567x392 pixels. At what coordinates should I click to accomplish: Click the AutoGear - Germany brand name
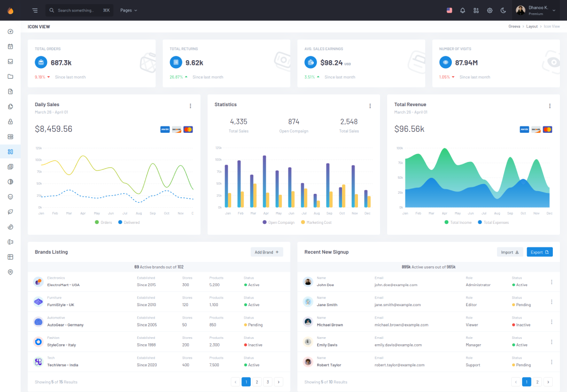(x=66, y=325)
